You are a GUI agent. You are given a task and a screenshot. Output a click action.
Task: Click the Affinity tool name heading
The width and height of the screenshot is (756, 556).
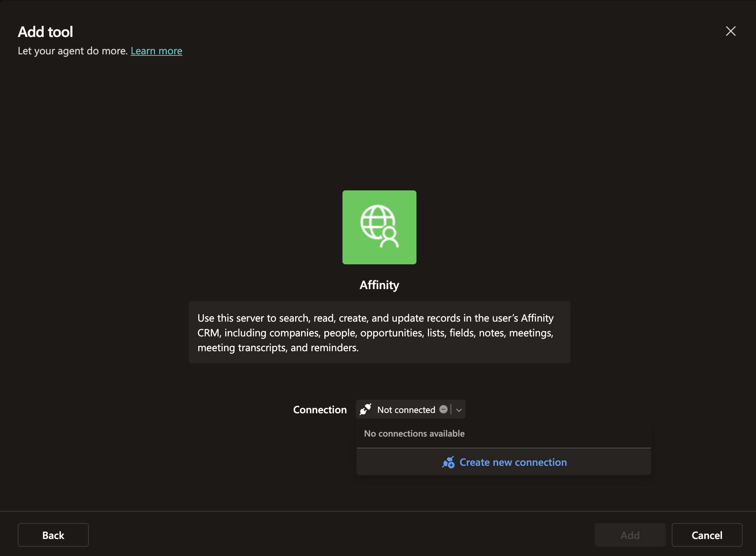[x=379, y=285]
